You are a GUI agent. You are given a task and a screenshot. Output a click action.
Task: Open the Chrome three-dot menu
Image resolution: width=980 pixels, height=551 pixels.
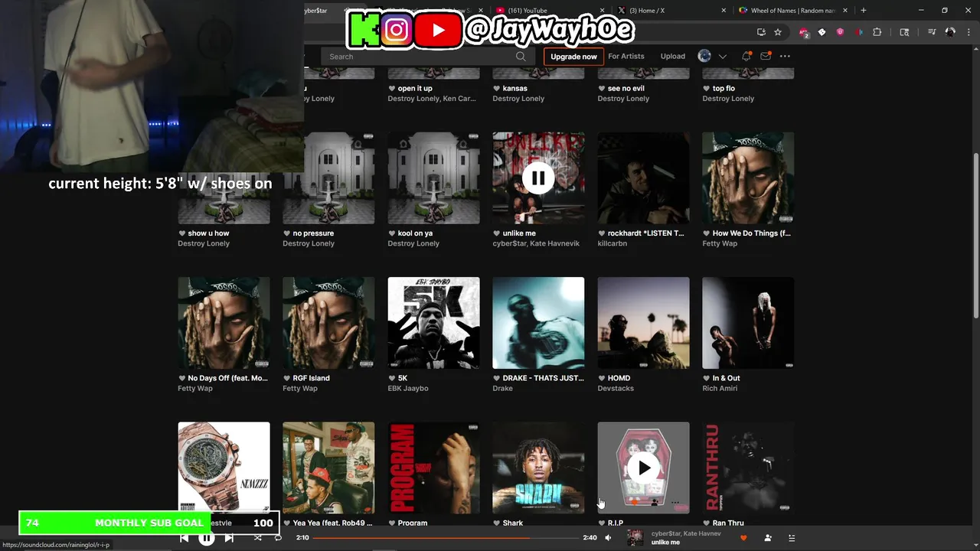(x=967, y=32)
